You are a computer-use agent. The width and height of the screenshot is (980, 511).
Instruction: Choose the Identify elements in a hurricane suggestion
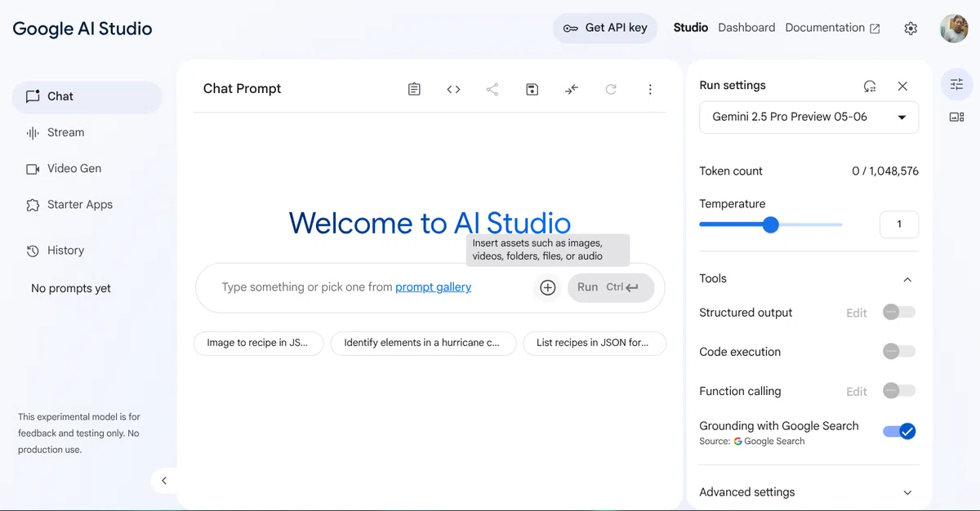pos(423,343)
